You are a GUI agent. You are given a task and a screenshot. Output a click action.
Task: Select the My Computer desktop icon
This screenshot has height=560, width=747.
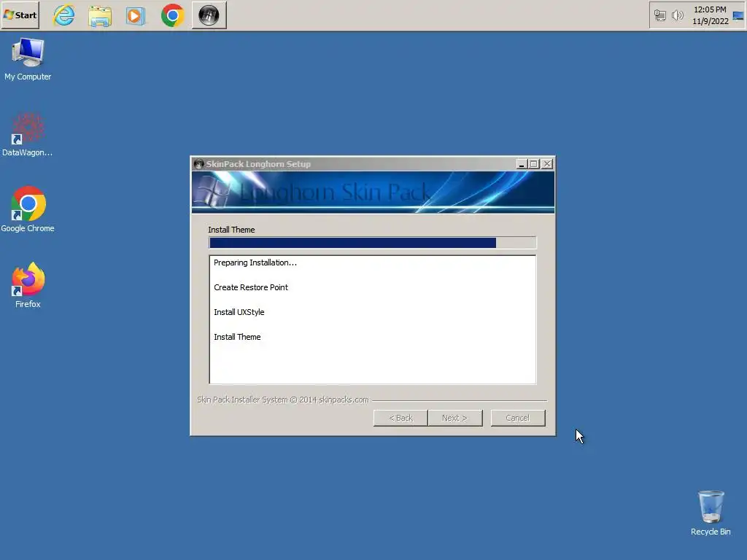(x=28, y=60)
